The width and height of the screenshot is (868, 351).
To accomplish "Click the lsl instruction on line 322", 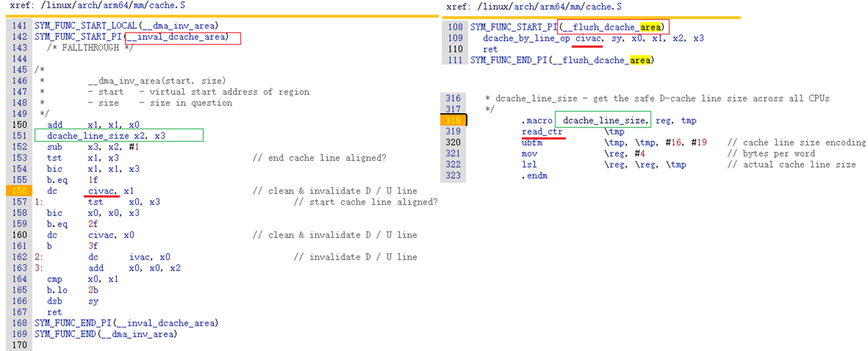I will (x=529, y=164).
